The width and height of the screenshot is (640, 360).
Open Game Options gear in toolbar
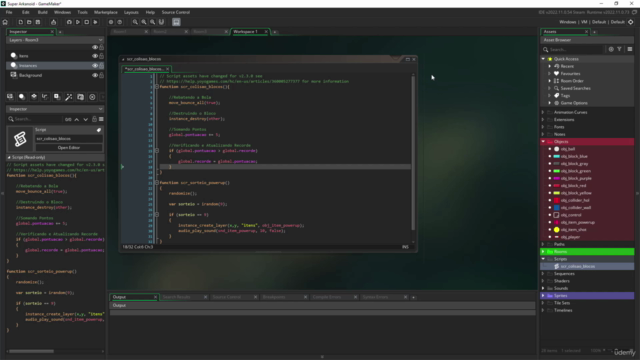(111, 22)
